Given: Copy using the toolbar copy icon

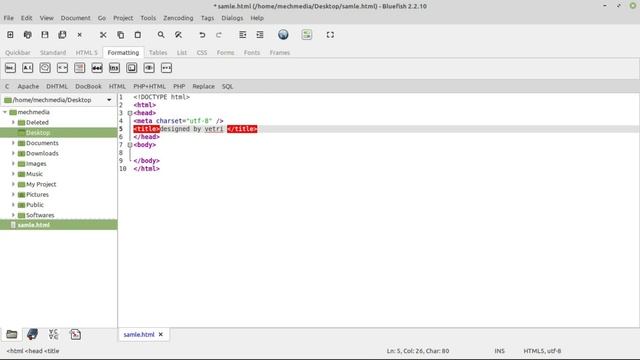Looking at the screenshot, I should [x=120, y=35].
